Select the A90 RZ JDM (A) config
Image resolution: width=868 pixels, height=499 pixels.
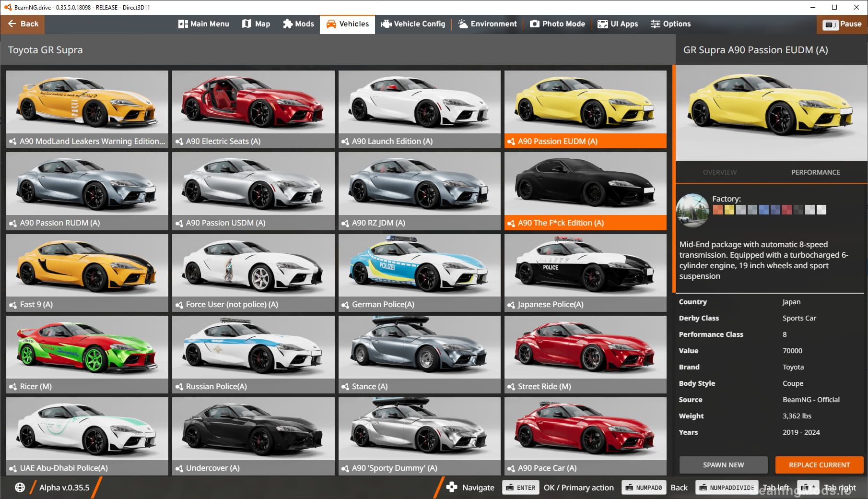(419, 191)
